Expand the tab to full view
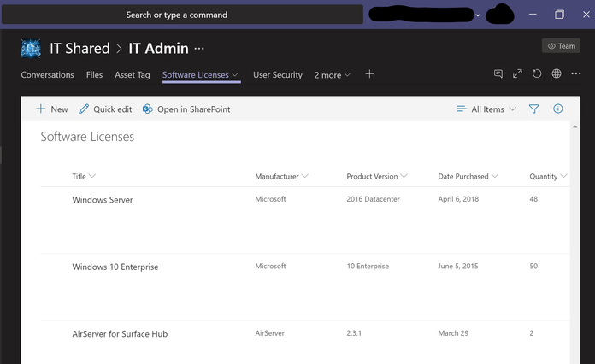The height and width of the screenshot is (364, 595). pos(517,74)
